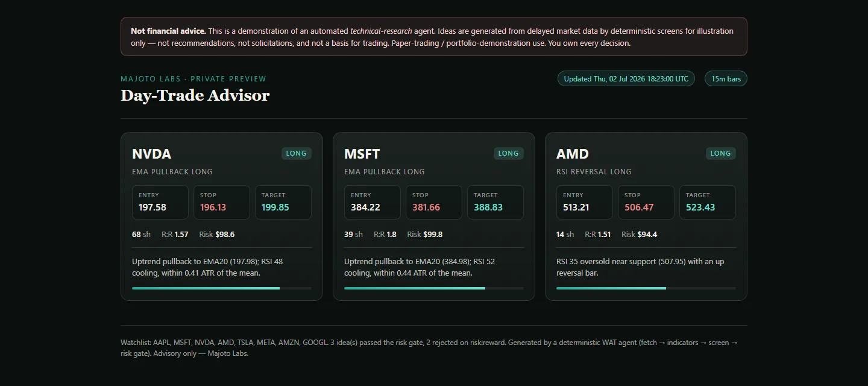Click MSFT target price 388.83
Image resolution: width=868 pixels, height=386 pixels.
[488, 207]
